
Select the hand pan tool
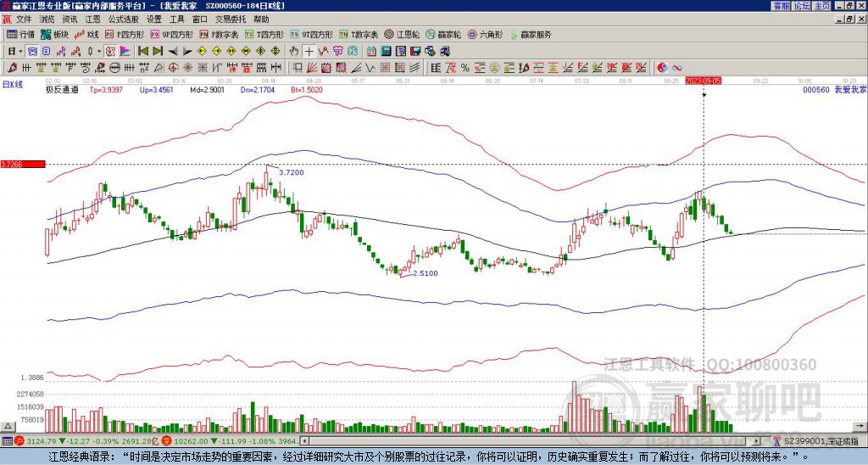(294, 51)
